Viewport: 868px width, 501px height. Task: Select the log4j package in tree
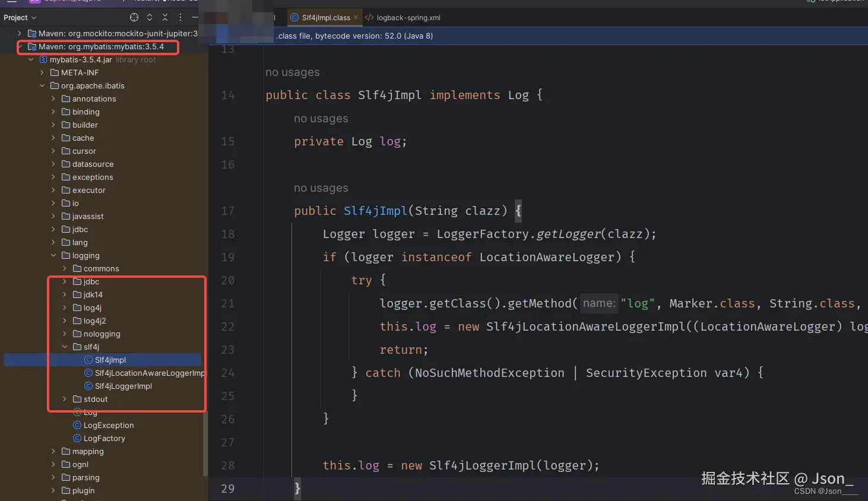click(x=93, y=307)
